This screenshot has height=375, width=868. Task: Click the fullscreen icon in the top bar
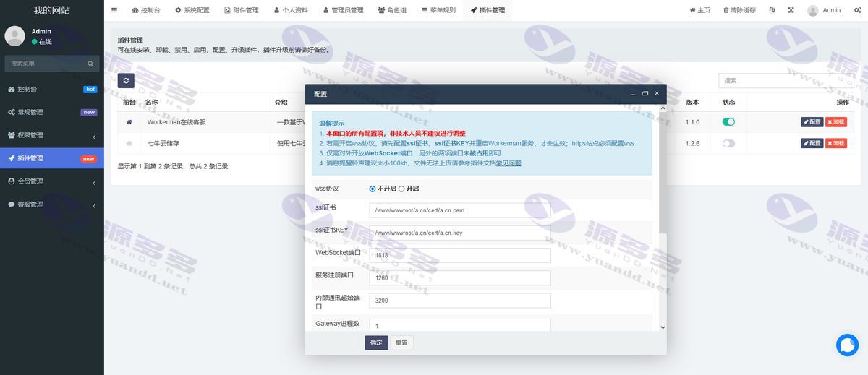[x=791, y=10]
